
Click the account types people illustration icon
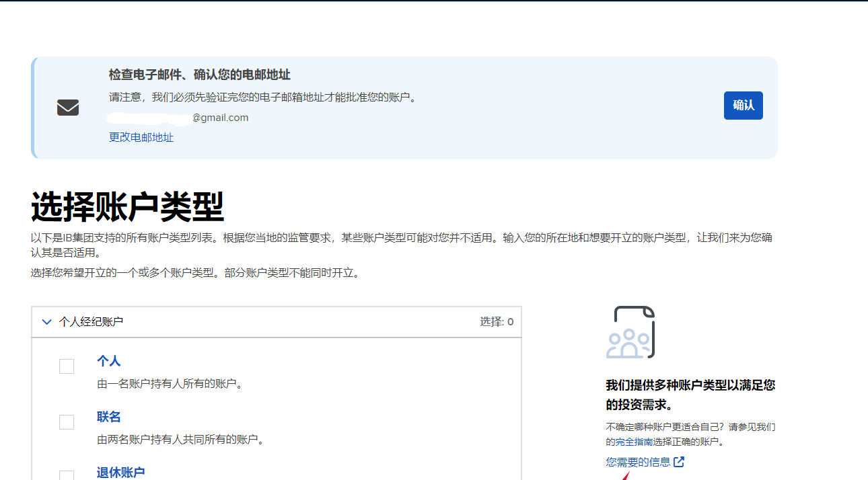pos(630,333)
